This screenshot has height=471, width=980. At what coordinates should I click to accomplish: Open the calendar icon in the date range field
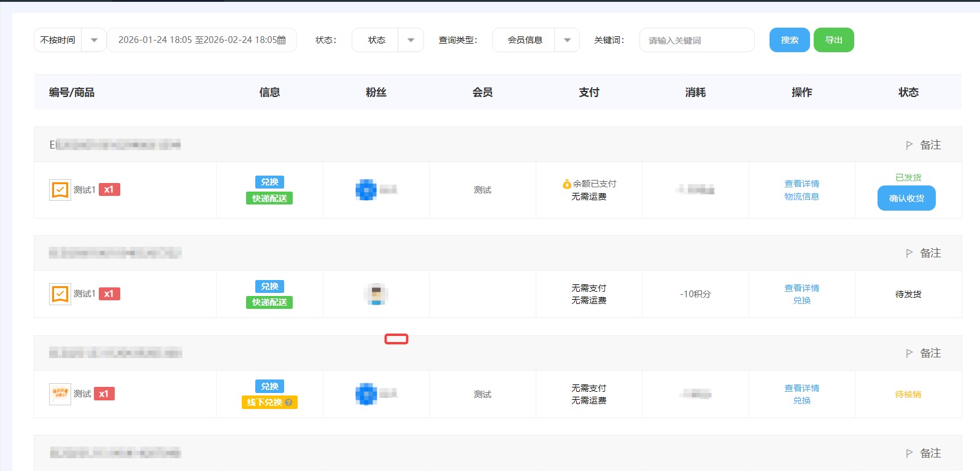(282, 40)
